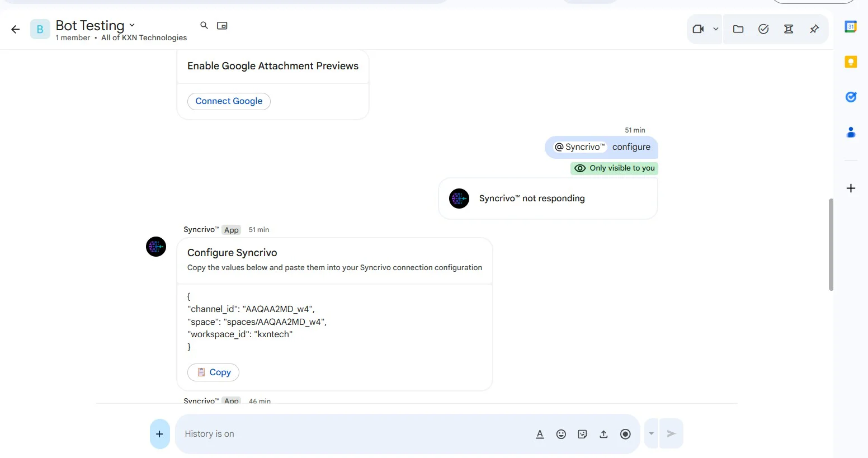
Task: Click the Configure Syncrivo heading
Action: click(x=232, y=253)
